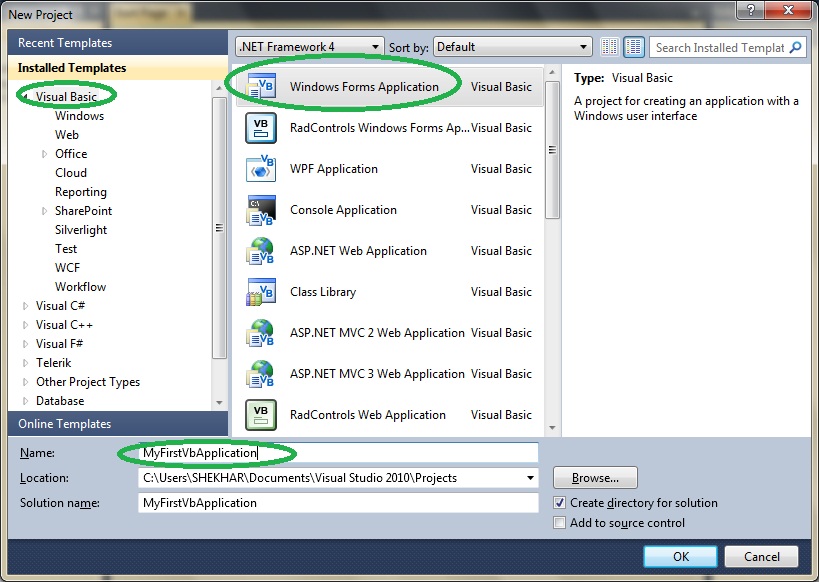Click the Console Application template icon
This screenshot has width=819, height=582.
[261, 210]
